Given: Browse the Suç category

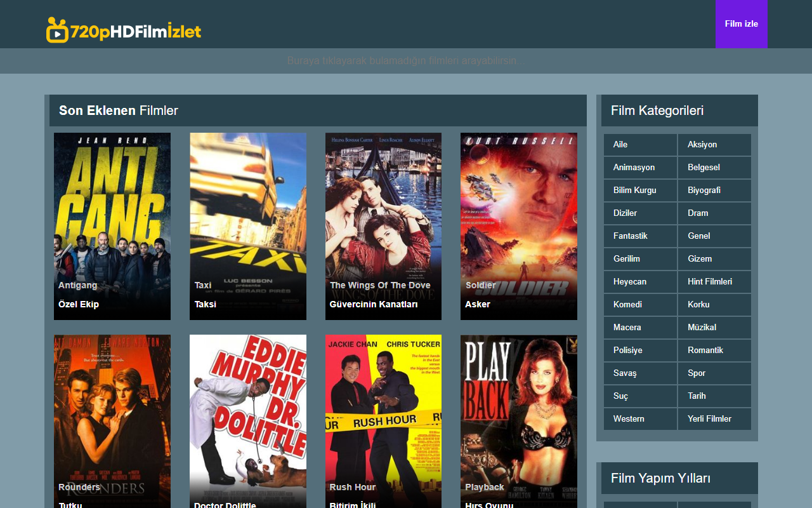Looking at the screenshot, I should [x=640, y=396].
